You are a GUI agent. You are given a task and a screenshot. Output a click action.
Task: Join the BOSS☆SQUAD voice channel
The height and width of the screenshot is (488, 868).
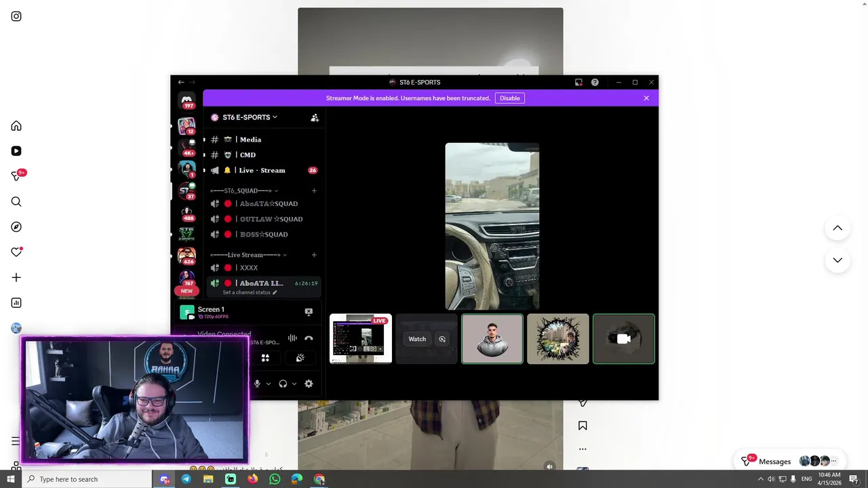(x=262, y=235)
